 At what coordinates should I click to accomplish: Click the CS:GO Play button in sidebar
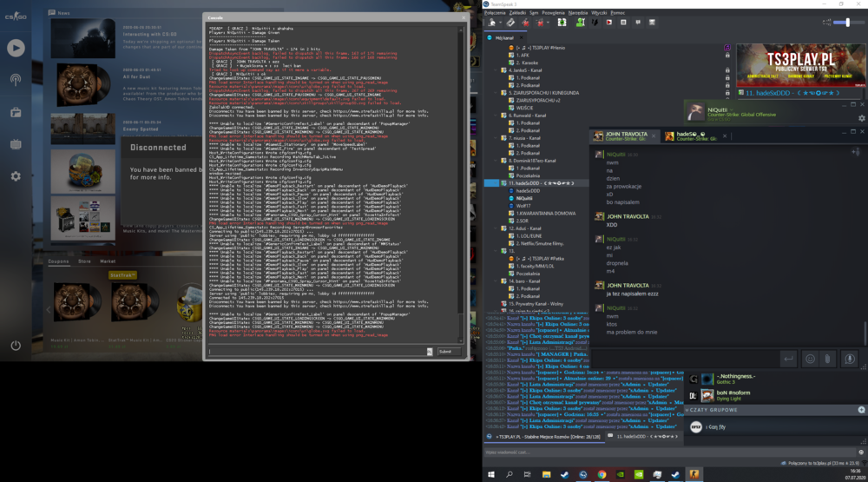(x=16, y=49)
